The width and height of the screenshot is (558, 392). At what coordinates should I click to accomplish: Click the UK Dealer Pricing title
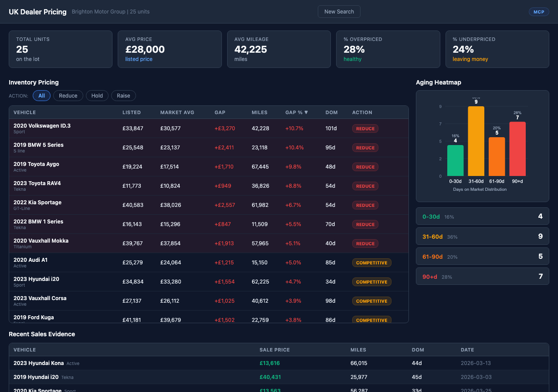pos(37,12)
